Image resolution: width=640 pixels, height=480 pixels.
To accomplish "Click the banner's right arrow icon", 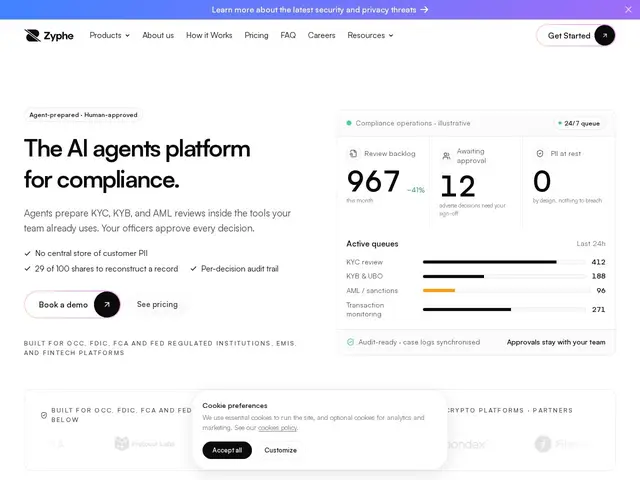I will 424,9.
